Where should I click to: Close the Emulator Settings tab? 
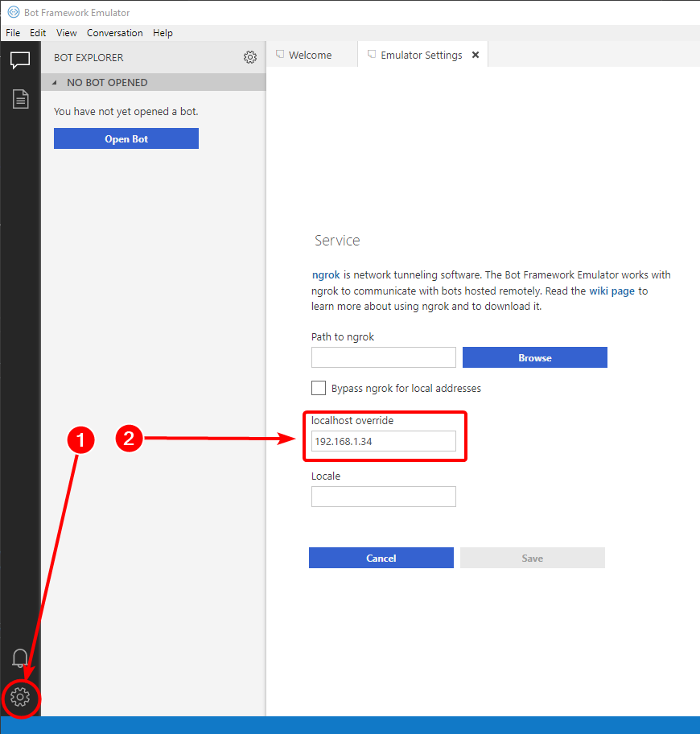476,55
